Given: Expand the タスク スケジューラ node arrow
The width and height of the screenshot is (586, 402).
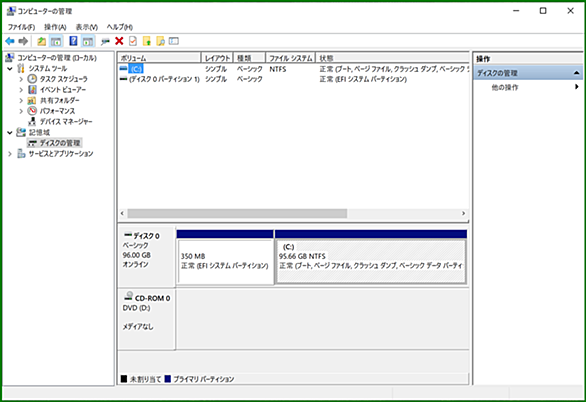Looking at the screenshot, I should coord(21,79).
